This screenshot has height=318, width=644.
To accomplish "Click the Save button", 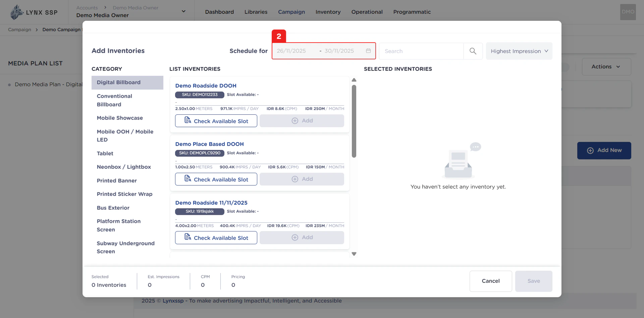I will point(534,281).
